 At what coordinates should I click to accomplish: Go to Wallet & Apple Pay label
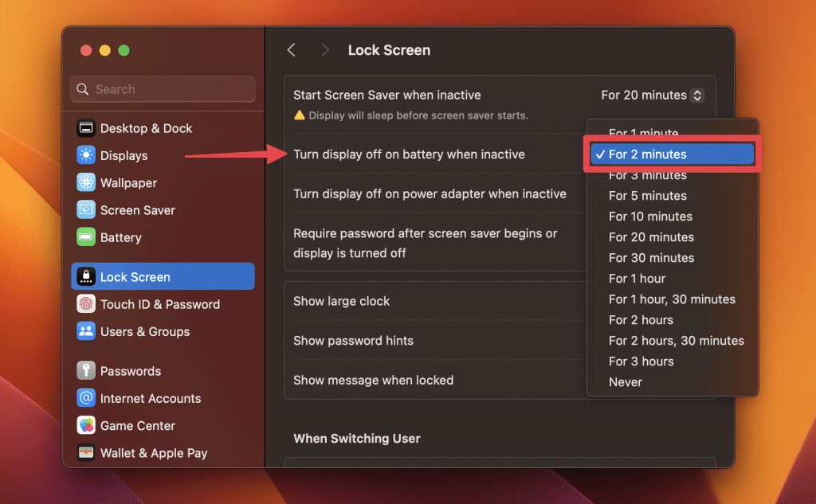(x=154, y=453)
